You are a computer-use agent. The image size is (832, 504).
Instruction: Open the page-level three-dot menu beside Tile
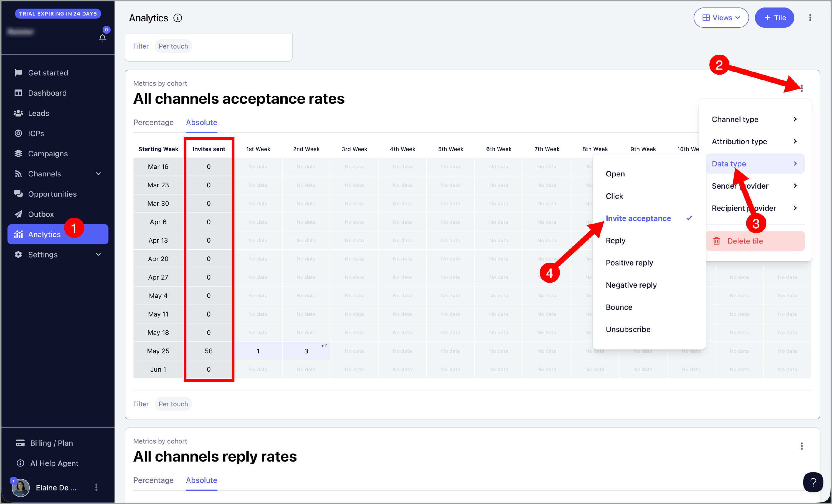pos(810,17)
